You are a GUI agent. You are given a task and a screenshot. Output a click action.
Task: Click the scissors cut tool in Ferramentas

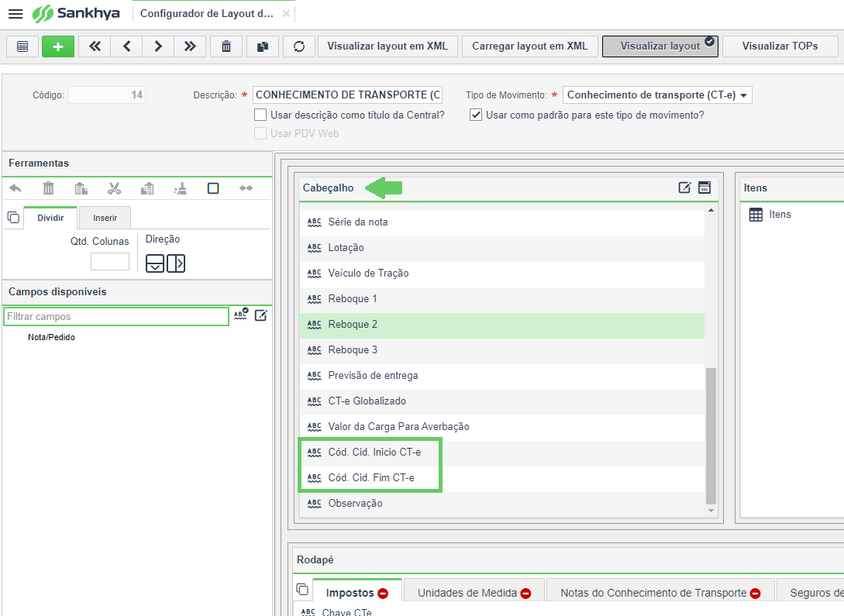(114, 188)
